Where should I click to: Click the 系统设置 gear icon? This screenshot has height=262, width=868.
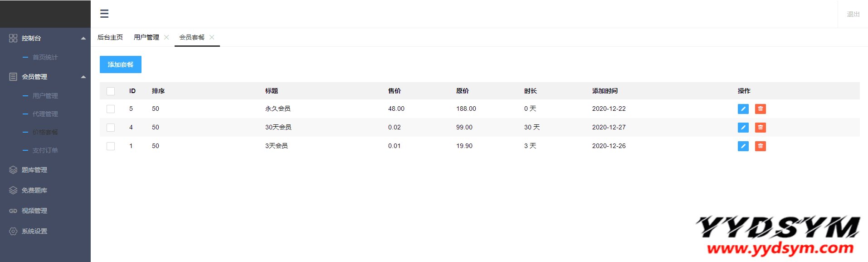13,231
